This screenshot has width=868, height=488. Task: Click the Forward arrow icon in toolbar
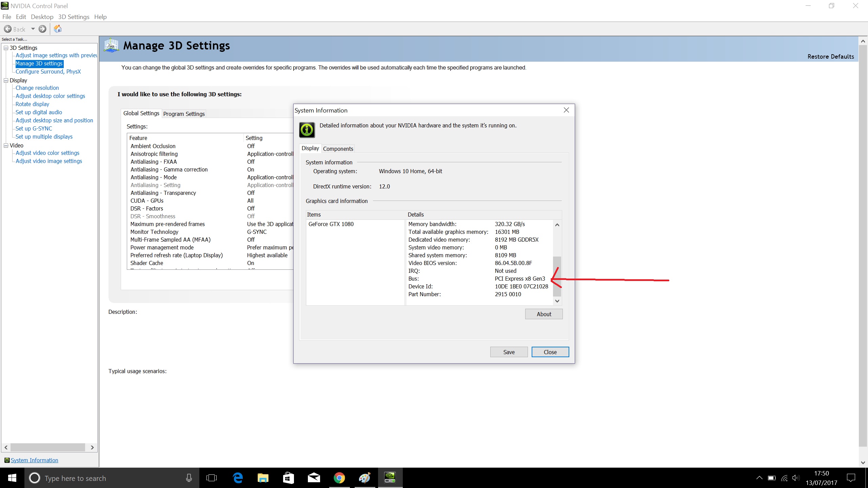(42, 29)
